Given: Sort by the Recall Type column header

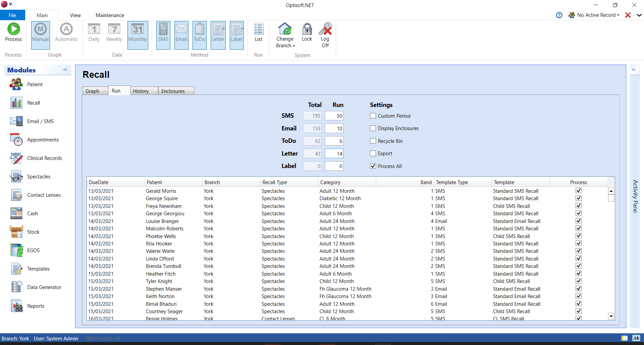Looking at the screenshot, I should pos(289,182).
